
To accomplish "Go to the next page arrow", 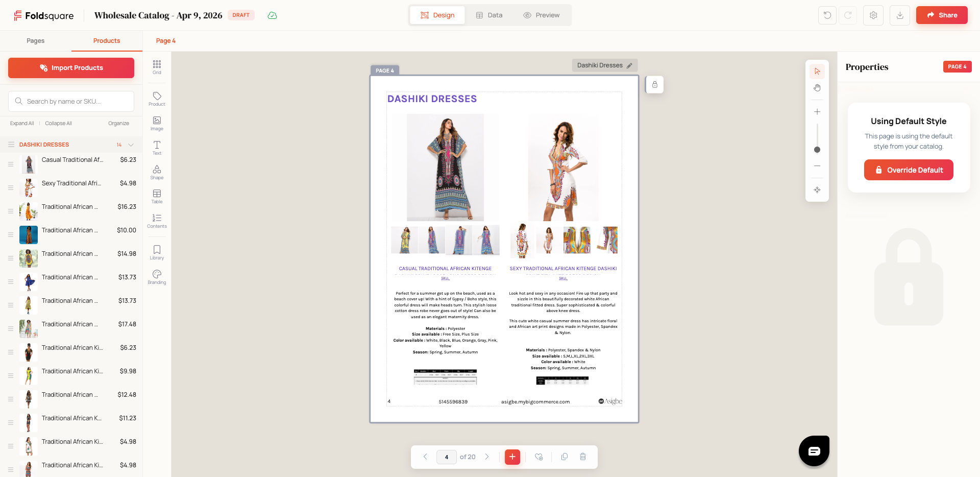I will click(x=487, y=457).
